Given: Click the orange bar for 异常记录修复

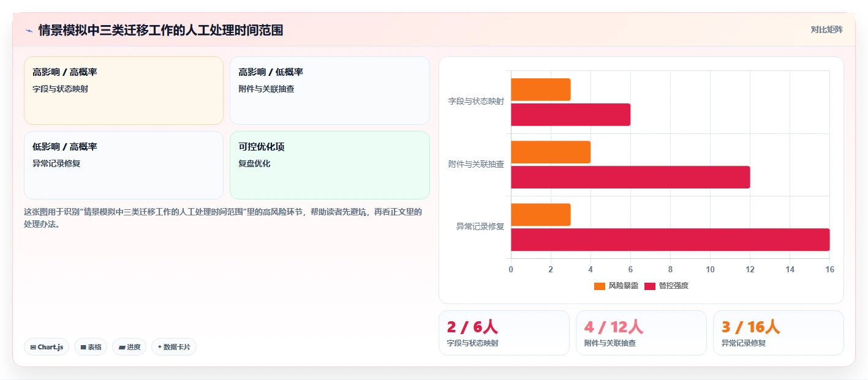Looking at the screenshot, I should coord(541,215).
